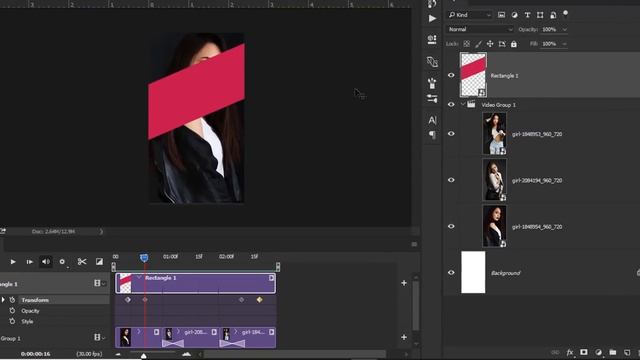Toggle the Style stopwatch
640x360 pixels.
12,321
